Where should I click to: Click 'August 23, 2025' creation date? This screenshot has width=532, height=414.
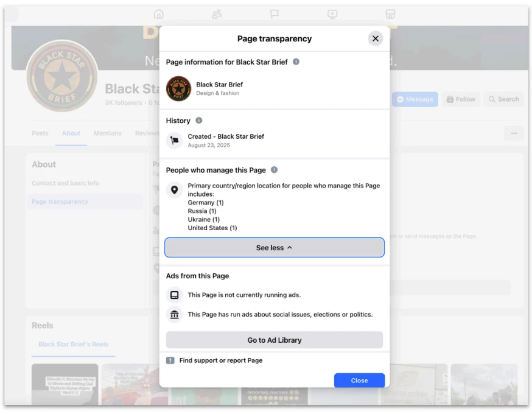[x=209, y=146]
